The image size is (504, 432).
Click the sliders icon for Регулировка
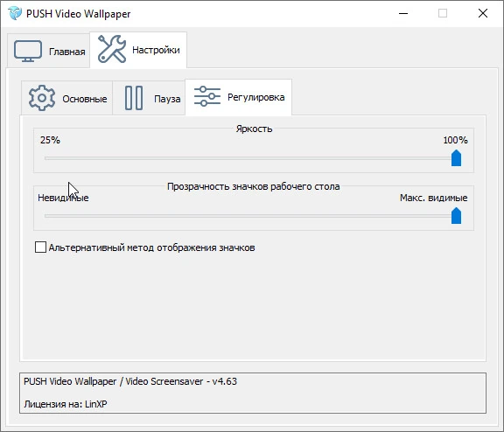[x=207, y=96]
